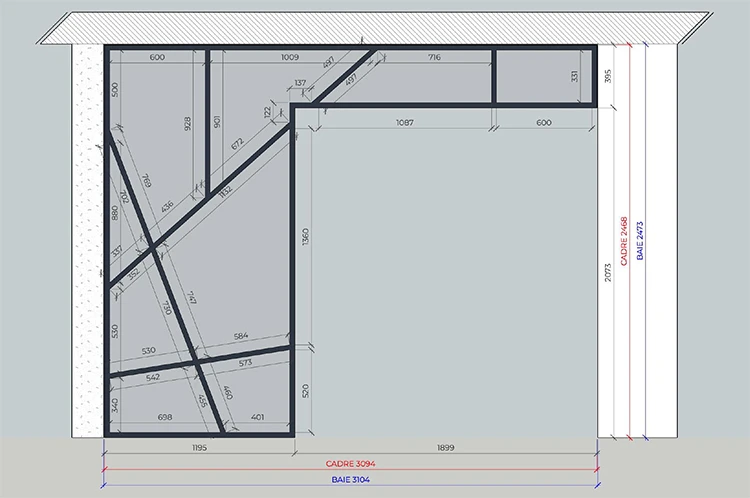Click the 1132 diagonal dimension label
Screen dimensions: 750x498
coord(224,189)
